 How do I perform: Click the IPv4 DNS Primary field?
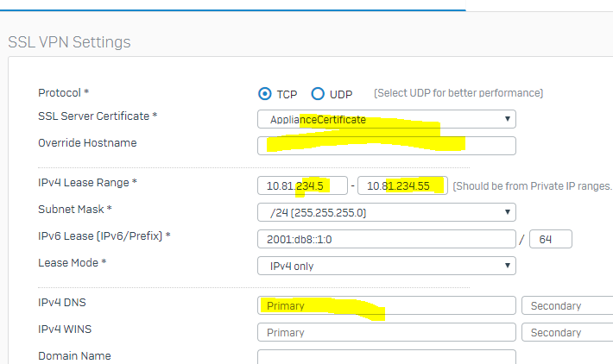[x=387, y=305]
